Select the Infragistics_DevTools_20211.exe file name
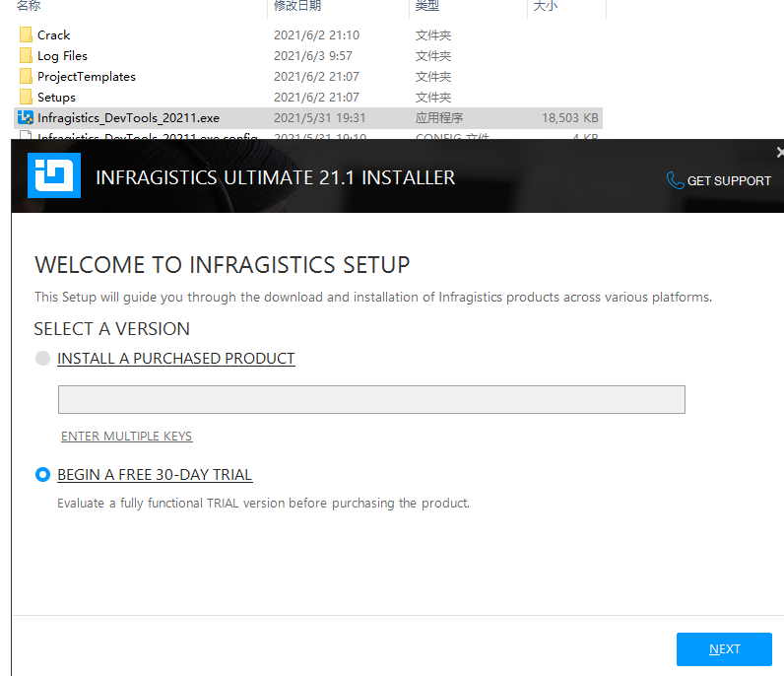Viewport: 784px width, 676px height. tap(128, 118)
